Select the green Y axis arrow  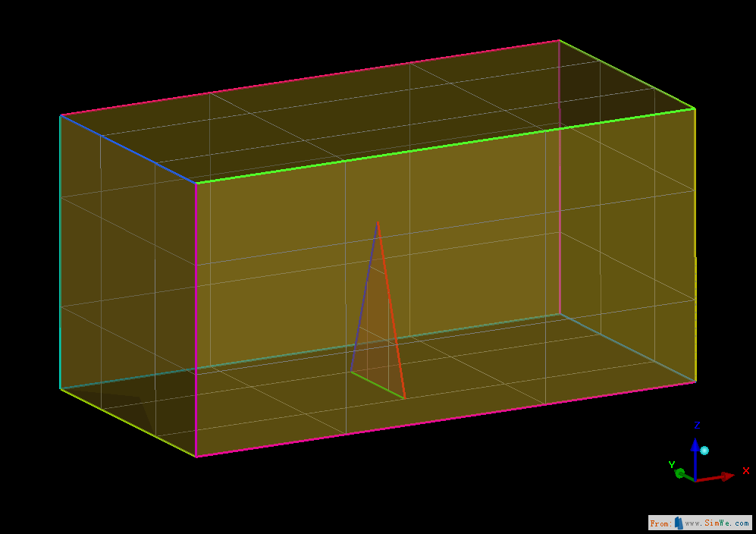click(680, 473)
